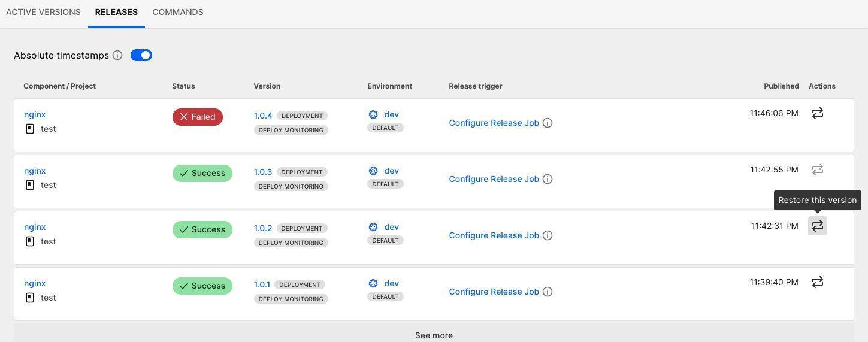The height and width of the screenshot is (342, 868).
Task: Click the DEPLOYMENT tag next to 1.0.2
Action: [x=302, y=228]
